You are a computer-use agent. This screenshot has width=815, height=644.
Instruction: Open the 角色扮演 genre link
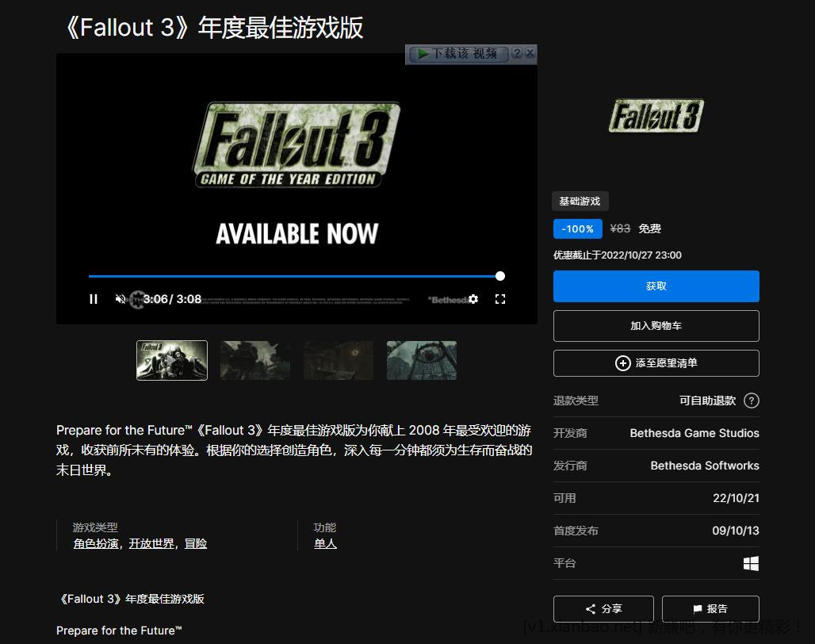96,544
